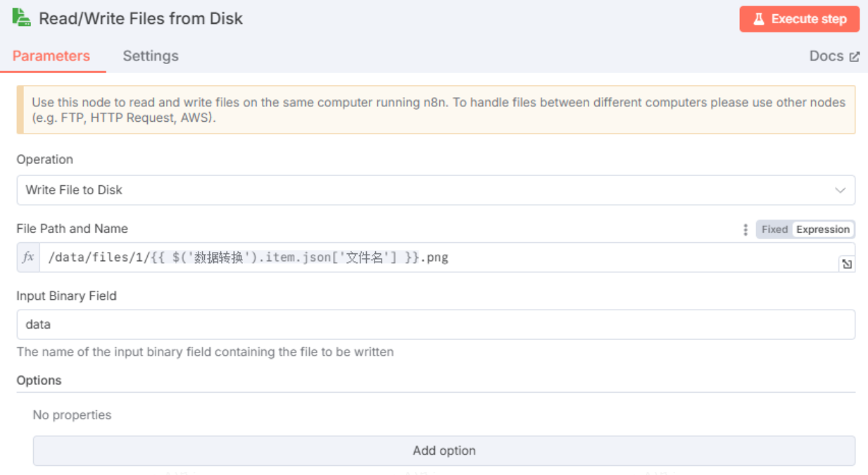This screenshot has width=868, height=475.
Task: Click the node title to rename it
Action: coord(141,18)
